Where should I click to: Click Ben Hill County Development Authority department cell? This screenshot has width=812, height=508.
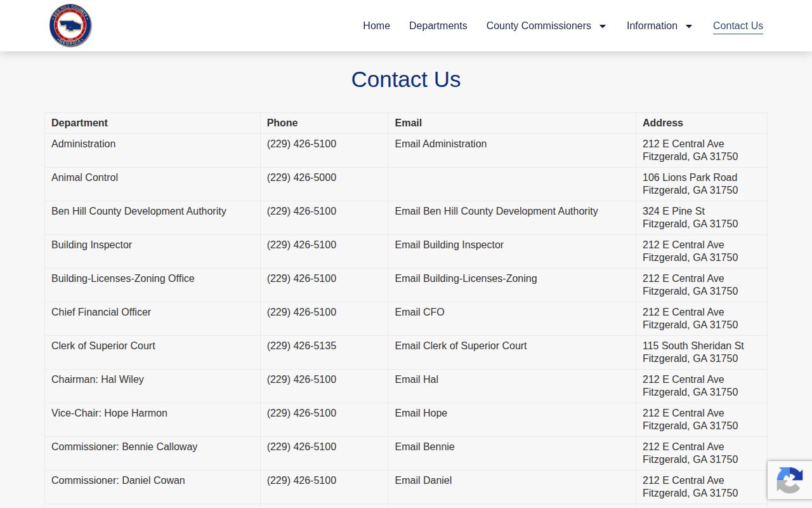[x=152, y=218]
